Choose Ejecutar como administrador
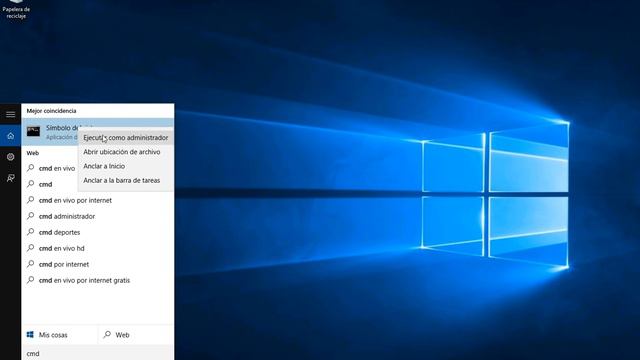The image size is (640, 360). click(126, 138)
